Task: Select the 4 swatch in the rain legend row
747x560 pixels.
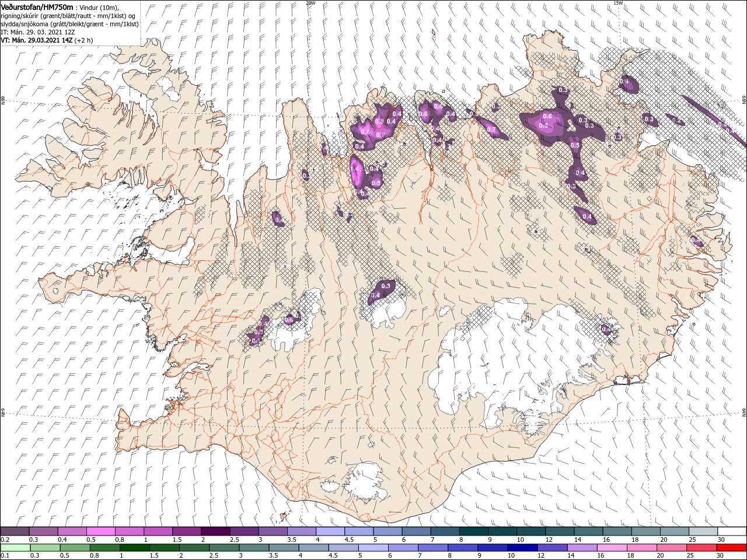Action: (313, 548)
